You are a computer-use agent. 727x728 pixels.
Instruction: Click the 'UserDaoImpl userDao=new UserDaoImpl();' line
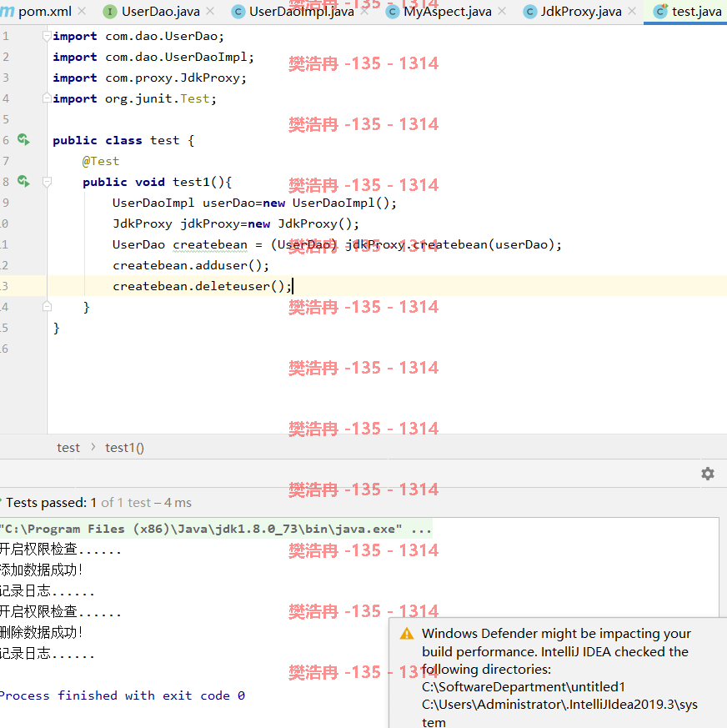pos(254,203)
